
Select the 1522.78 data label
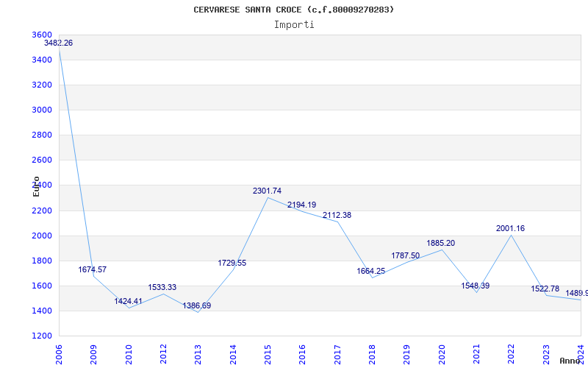pos(545,289)
